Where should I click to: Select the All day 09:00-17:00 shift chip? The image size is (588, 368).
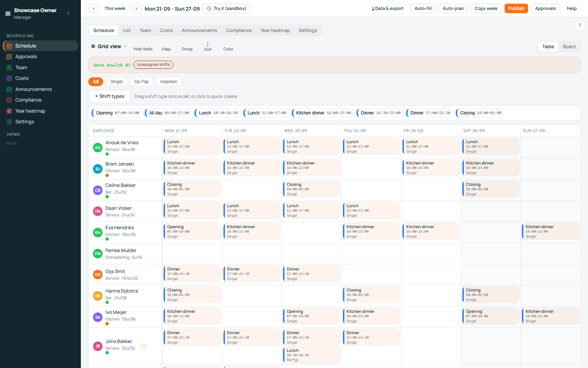pos(169,113)
